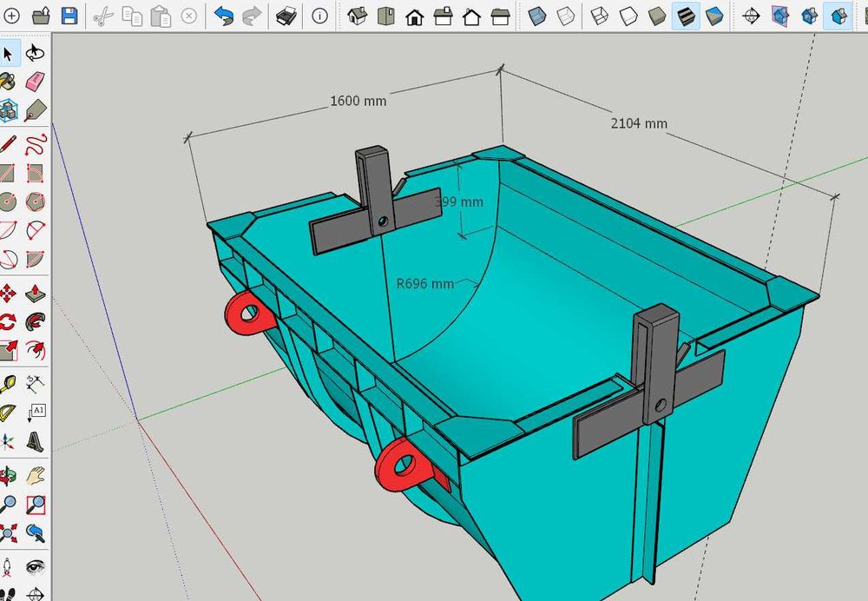Activate the Zoom Window tool
The height and width of the screenshot is (601, 868).
click(x=35, y=505)
